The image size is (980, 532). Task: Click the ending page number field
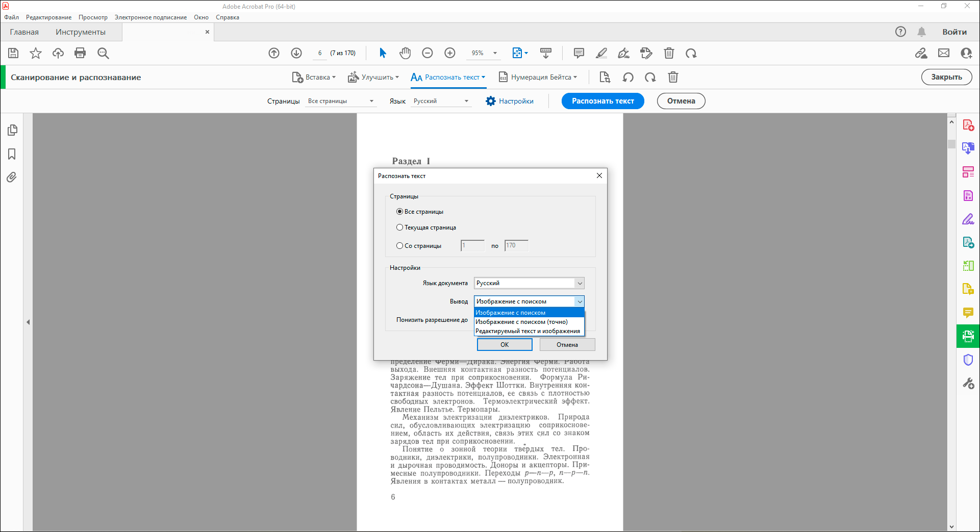point(516,246)
